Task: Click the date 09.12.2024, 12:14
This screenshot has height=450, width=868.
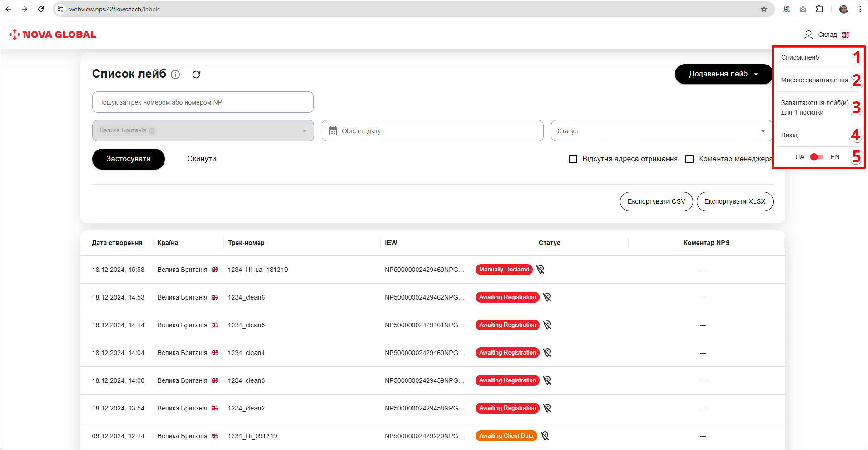Action: (118, 436)
